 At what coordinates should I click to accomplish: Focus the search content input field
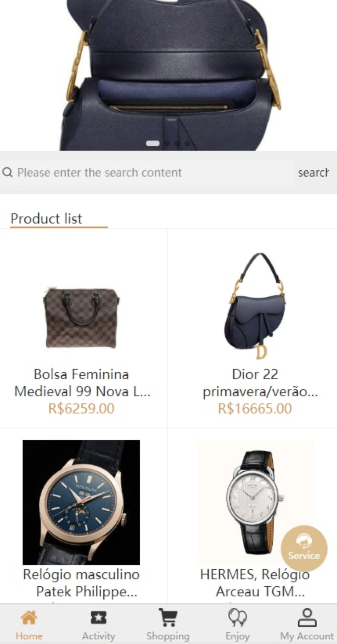153,173
